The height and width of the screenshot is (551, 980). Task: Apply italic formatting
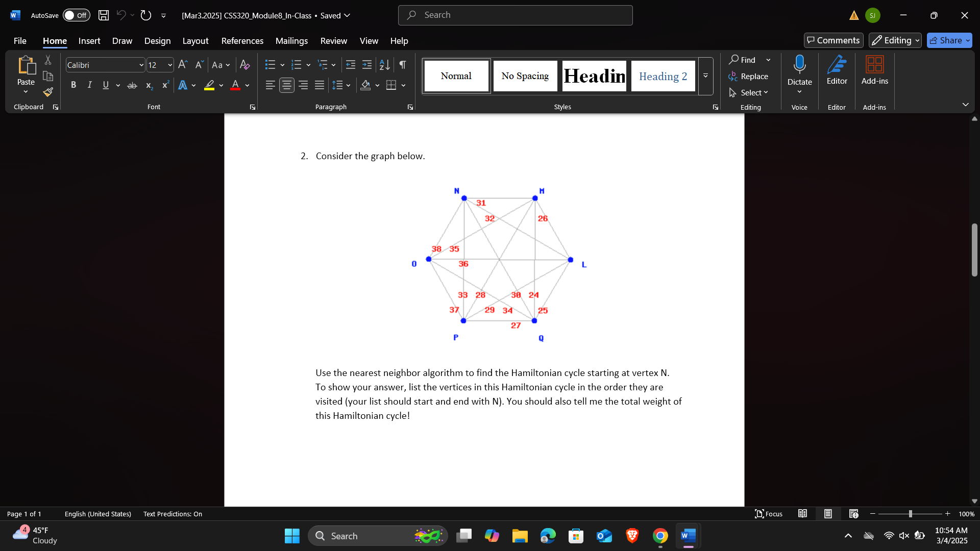tap(89, 85)
